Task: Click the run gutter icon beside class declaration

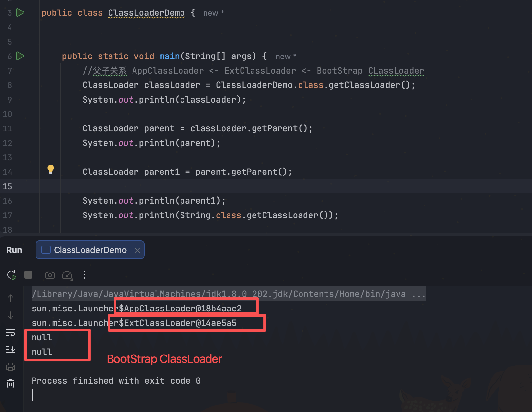Action: click(x=20, y=13)
